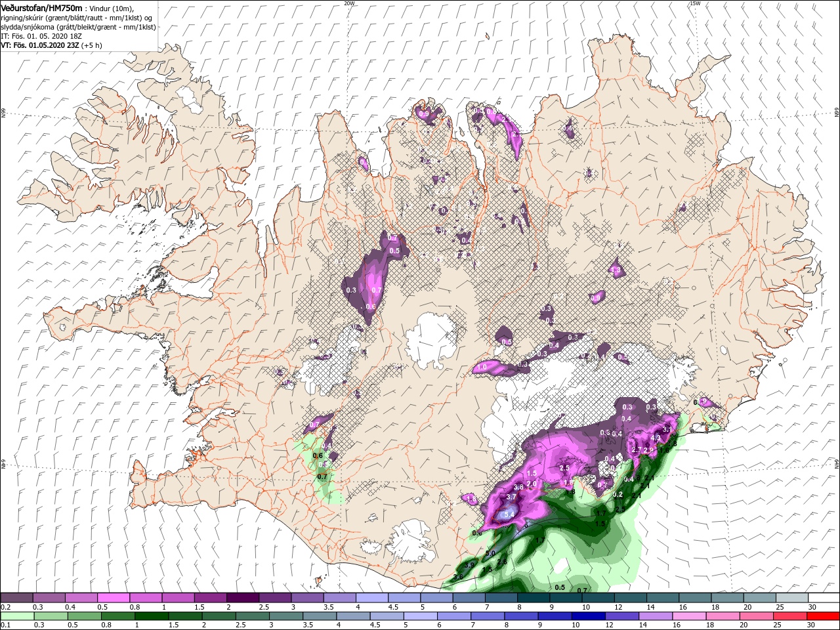The width and height of the screenshot is (840, 630).
Task: Click the 5.4 snowfall peak value on the map
Action: [508, 515]
